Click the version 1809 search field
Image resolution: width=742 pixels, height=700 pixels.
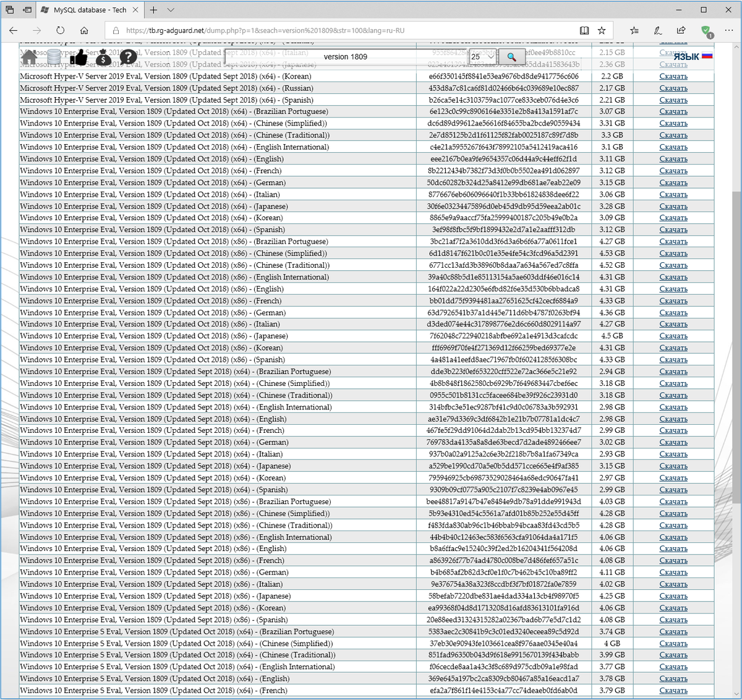(x=345, y=57)
